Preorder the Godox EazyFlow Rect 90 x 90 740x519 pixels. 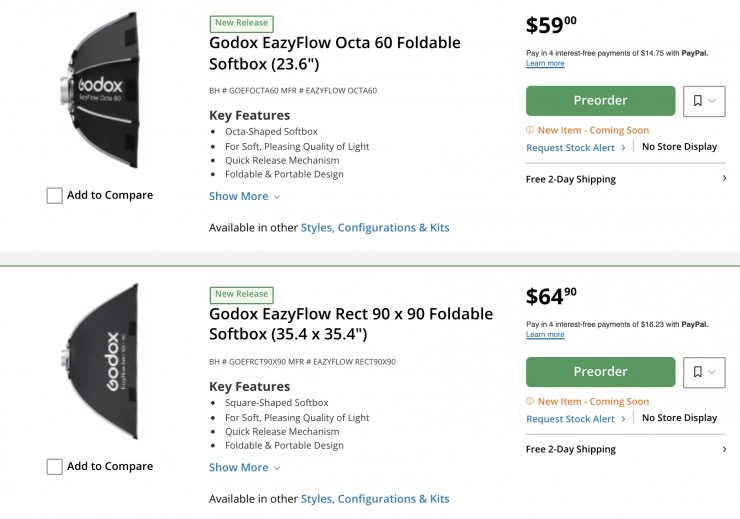pyautogui.click(x=600, y=372)
